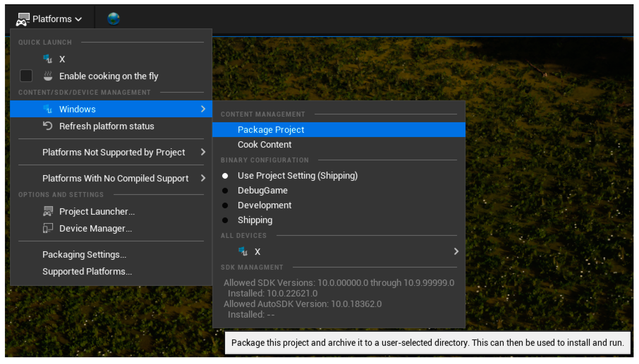Viewport: 639px width, 364px height.
Task: Click the cooking pot icon
Action: click(48, 76)
